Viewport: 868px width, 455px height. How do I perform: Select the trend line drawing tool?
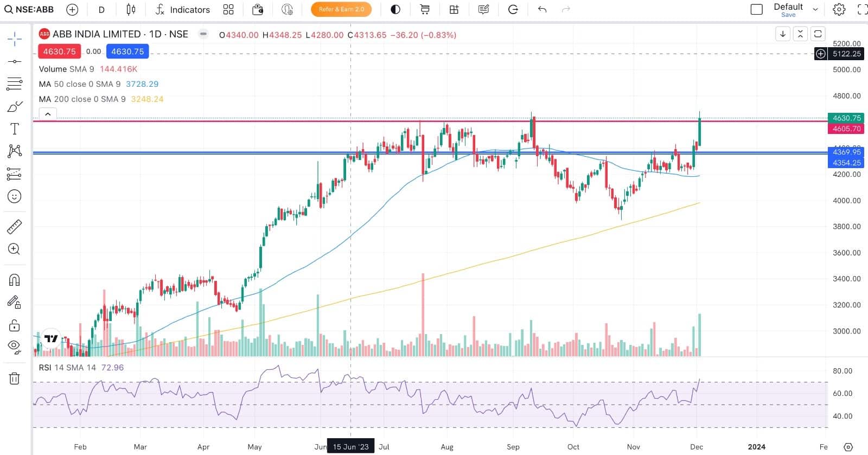[x=15, y=61]
